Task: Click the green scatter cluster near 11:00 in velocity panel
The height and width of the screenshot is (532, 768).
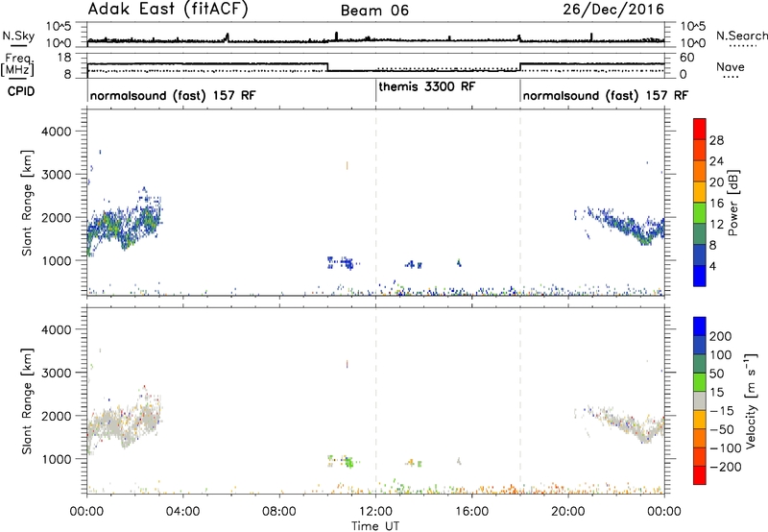Action: [348, 462]
